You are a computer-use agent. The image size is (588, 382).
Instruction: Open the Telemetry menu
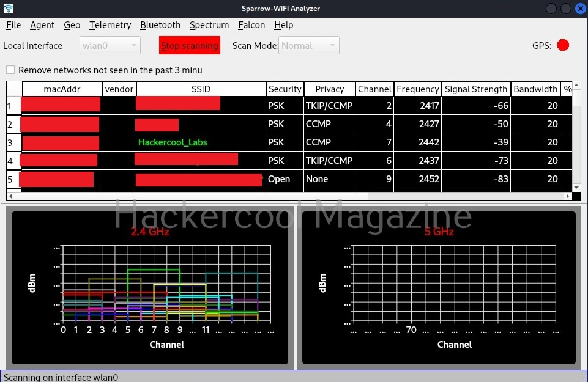(x=110, y=25)
